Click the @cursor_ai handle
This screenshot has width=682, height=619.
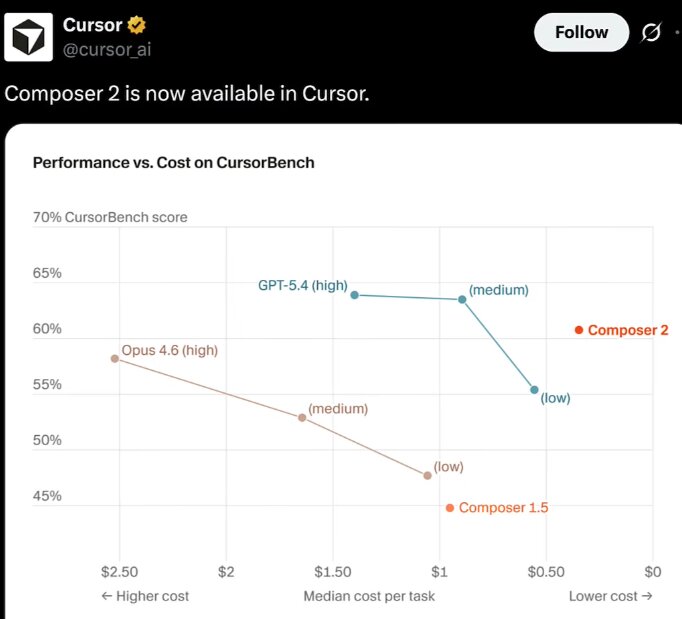coord(107,49)
